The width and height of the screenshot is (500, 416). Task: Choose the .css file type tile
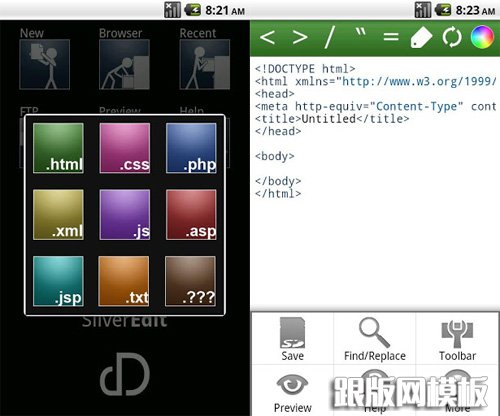point(125,148)
